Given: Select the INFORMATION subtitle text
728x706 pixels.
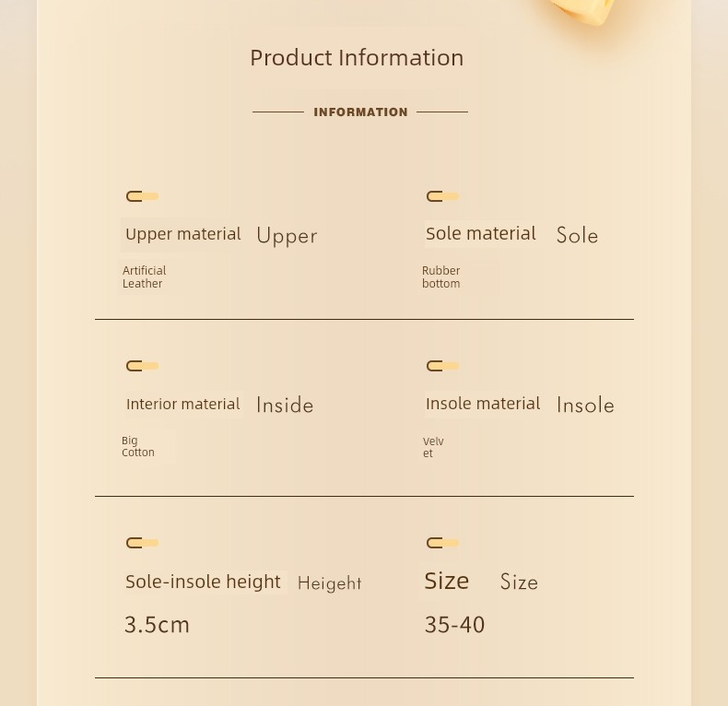Looking at the screenshot, I should tap(360, 112).
